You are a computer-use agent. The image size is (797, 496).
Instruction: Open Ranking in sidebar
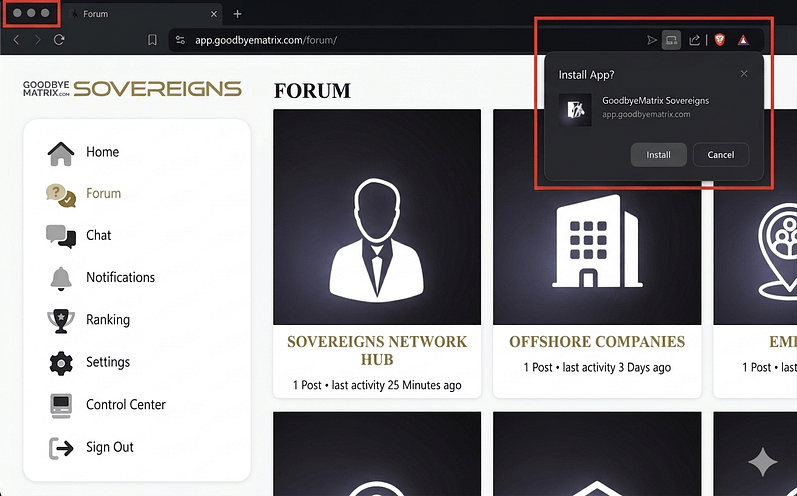click(x=108, y=320)
